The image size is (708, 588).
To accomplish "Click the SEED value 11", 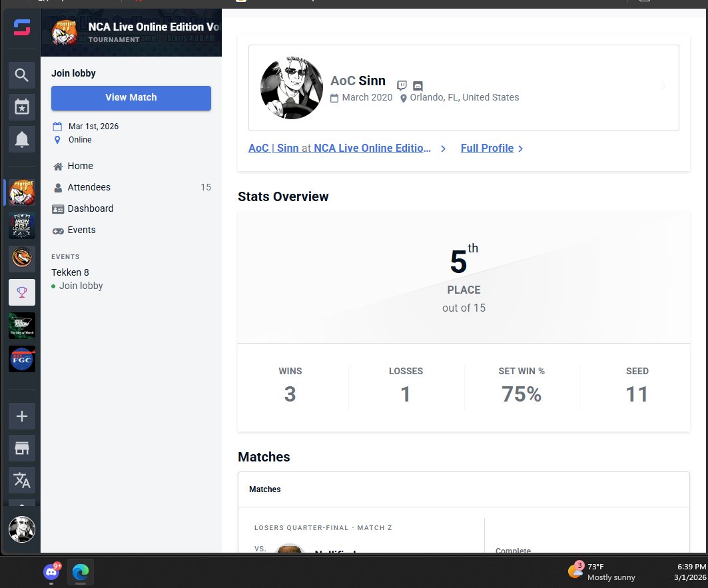I will pos(637,394).
